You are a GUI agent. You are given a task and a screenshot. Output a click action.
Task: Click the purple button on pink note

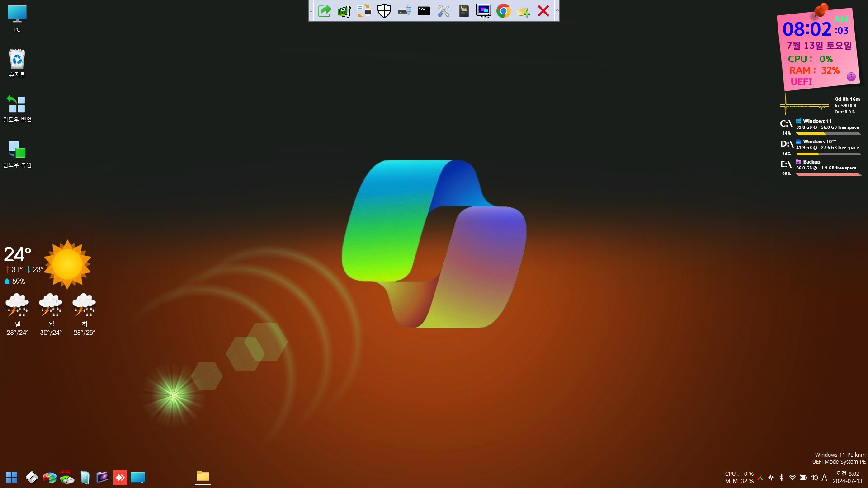click(x=851, y=77)
